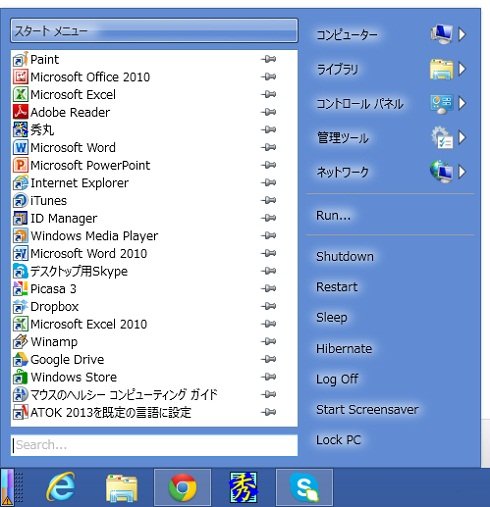The height and width of the screenshot is (507, 490).
Task: Click the Lock PC option
Action: tap(339, 440)
